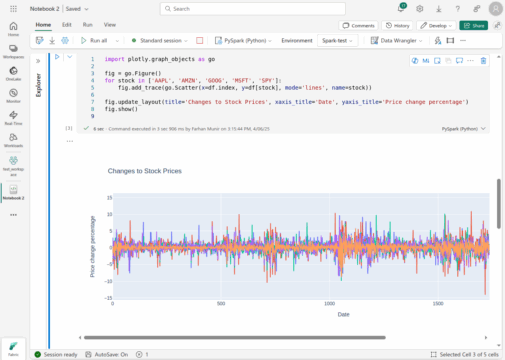Open the Comments button
The height and width of the screenshot is (360, 505).
(358, 26)
